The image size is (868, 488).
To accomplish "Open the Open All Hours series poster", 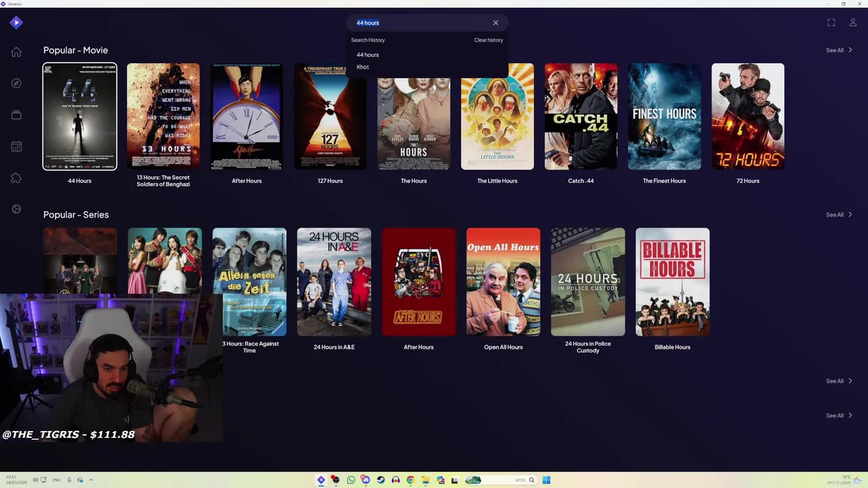I will pyautogui.click(x=503, y=282).
